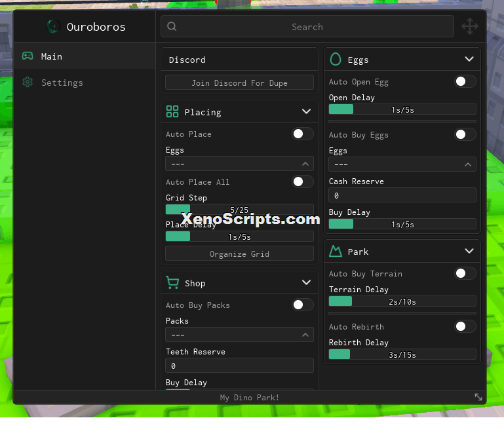Set the Rebirth Delay slider
Image resolution: width=504 pixels, height=437 pixels.
pos(402,354)
